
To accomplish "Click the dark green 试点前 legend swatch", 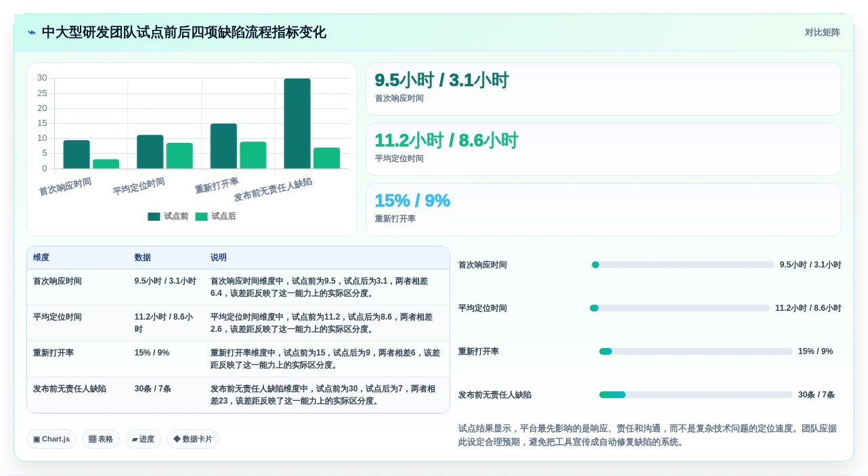I will click(x=154, y=217).
